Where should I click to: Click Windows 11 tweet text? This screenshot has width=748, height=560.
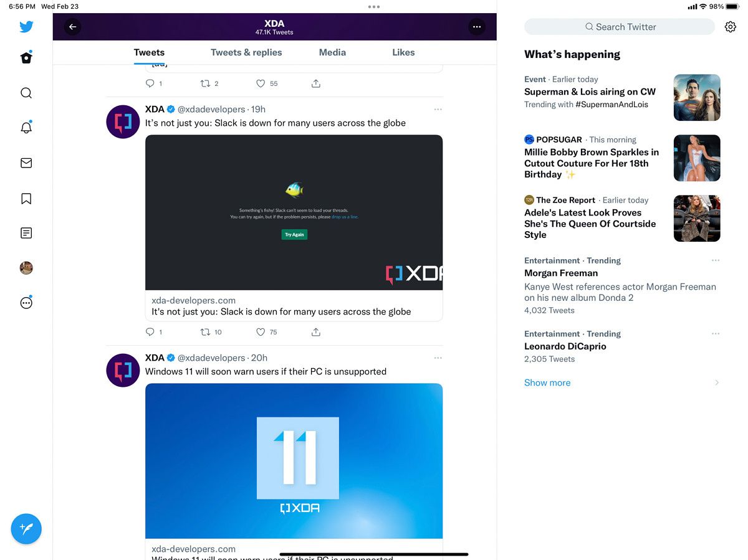[x=266, y=371]
